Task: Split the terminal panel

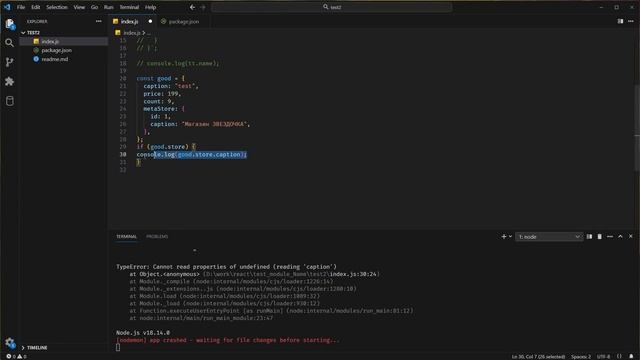Action: (589, 236)
